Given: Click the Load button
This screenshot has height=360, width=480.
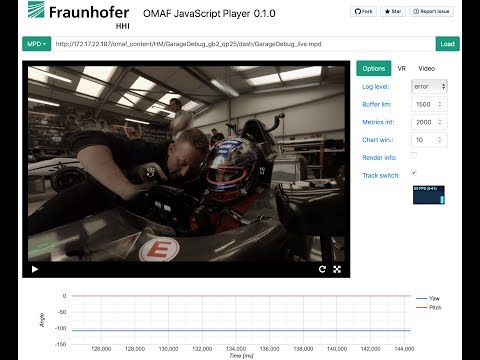Looking at the screenshot, I should coord(447,44).
